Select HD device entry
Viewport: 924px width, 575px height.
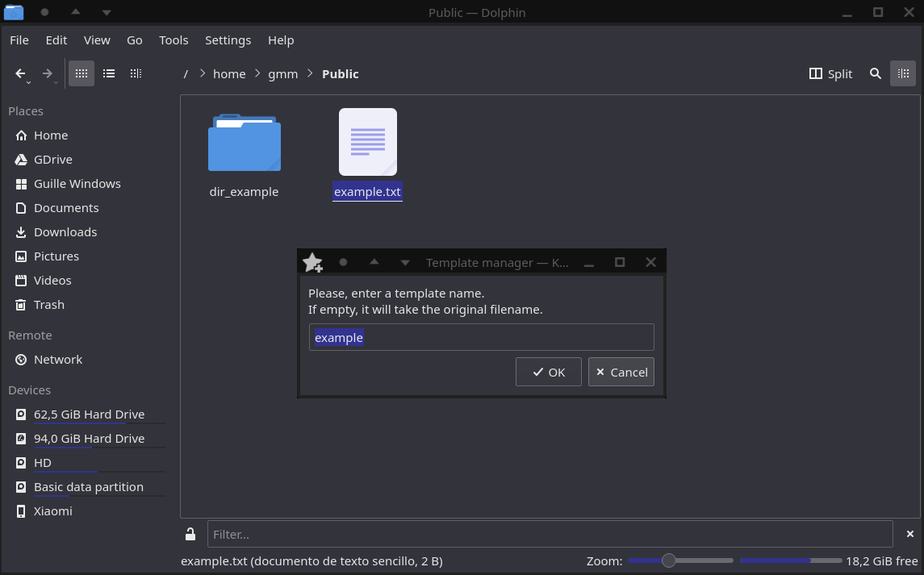coord(89,462)
